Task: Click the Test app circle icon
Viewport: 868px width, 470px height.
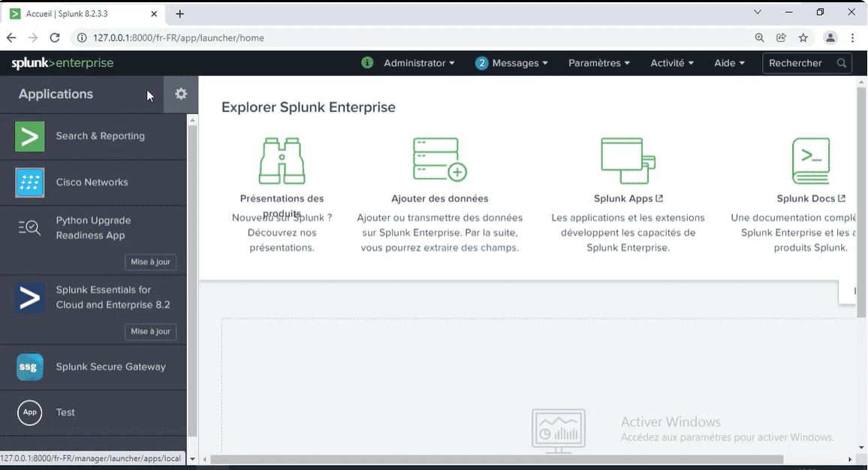Action: point(30,412)
